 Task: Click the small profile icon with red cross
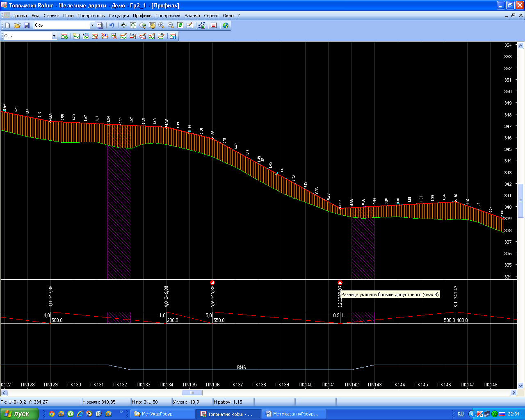click(114, 36)
